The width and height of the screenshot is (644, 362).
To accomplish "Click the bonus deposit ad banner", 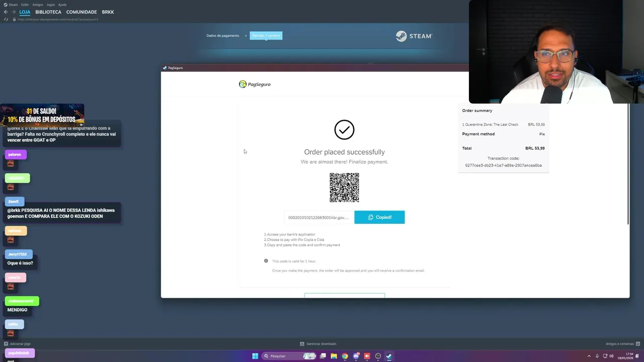I will coord(42,115).
